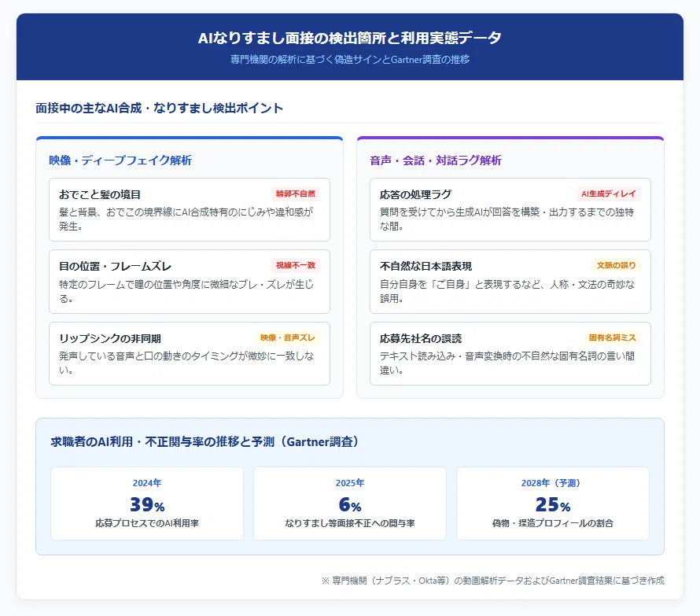Click the year label '2025年'
The image size is (700, 616).
coord(350,483)
